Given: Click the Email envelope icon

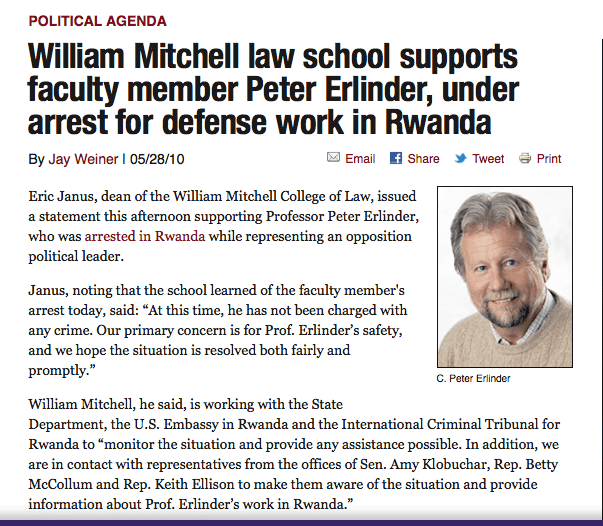Looking at the screenshot, I should tap(334, 158).
